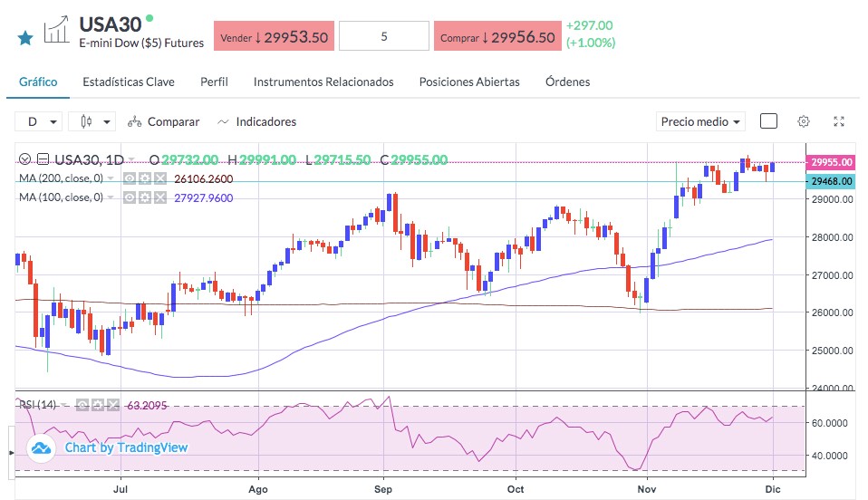This screenshot has width=868, height=500.
Task: Open the chart style candlestick selector
Action: tap(92, 121)
